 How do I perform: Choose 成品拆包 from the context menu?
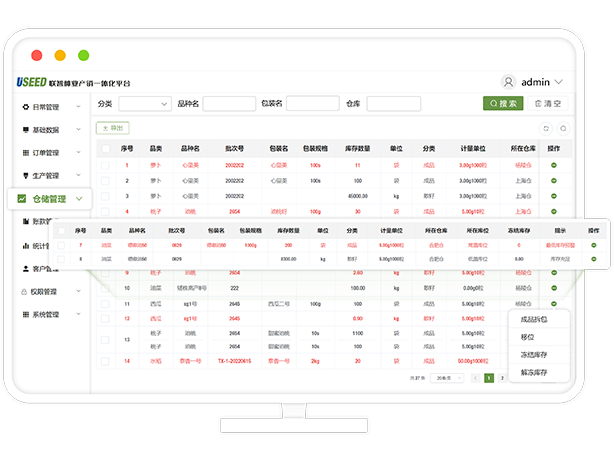pyautogui.click(x=536, y=320)
